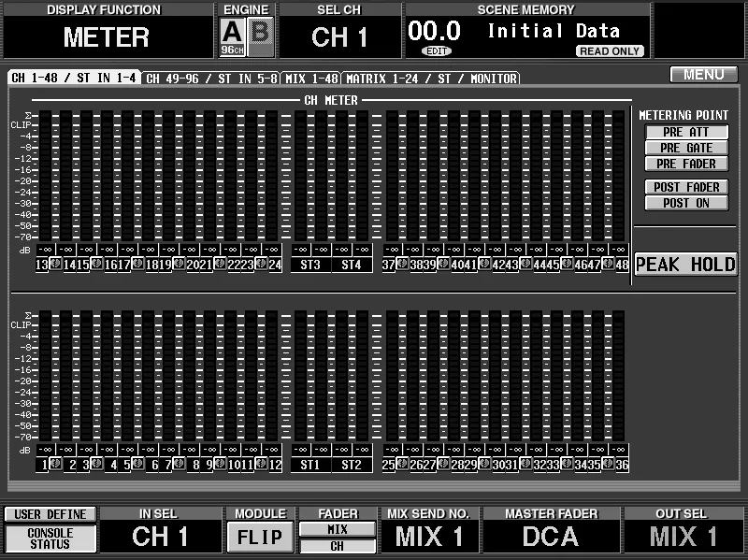Switch to Engine B

tap(261, 36)
